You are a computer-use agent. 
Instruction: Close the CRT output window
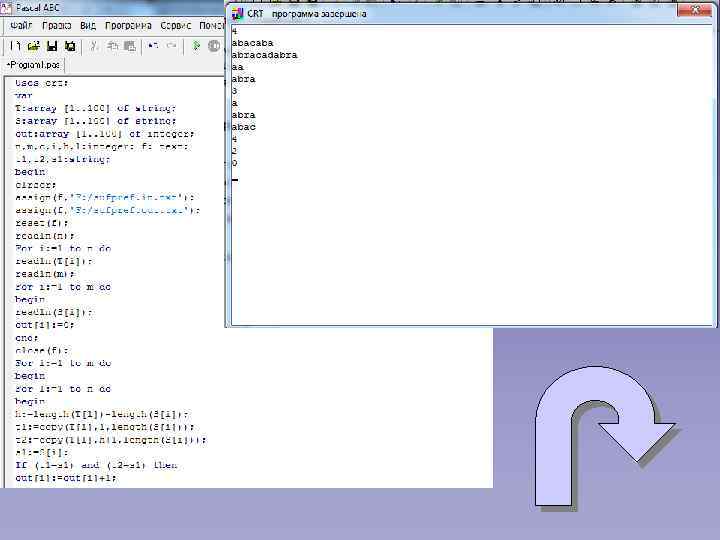pos(694,11)
